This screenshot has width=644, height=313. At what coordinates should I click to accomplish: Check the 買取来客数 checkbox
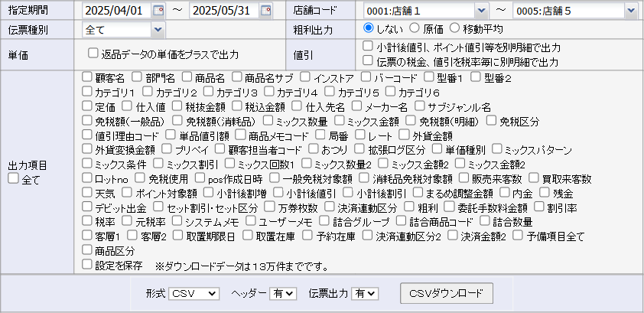[533, 178]
